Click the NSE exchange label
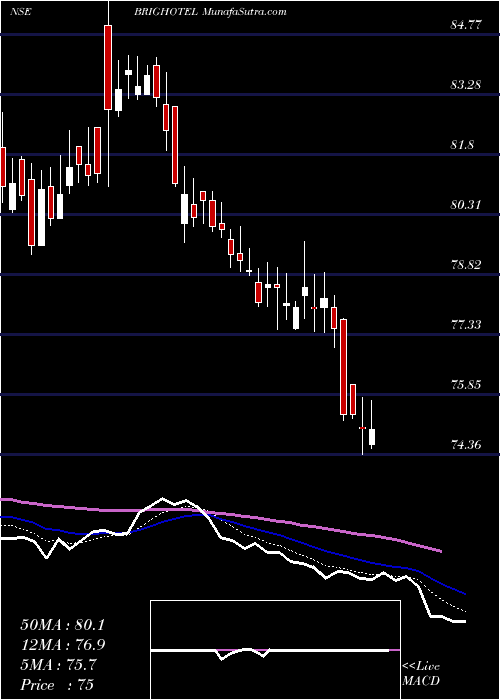 click(20, 12)
